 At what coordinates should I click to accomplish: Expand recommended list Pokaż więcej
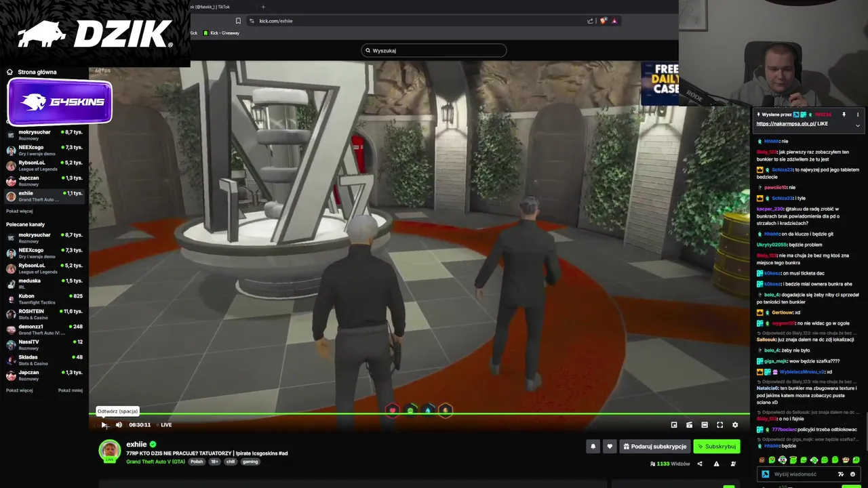tap(19, 390)
